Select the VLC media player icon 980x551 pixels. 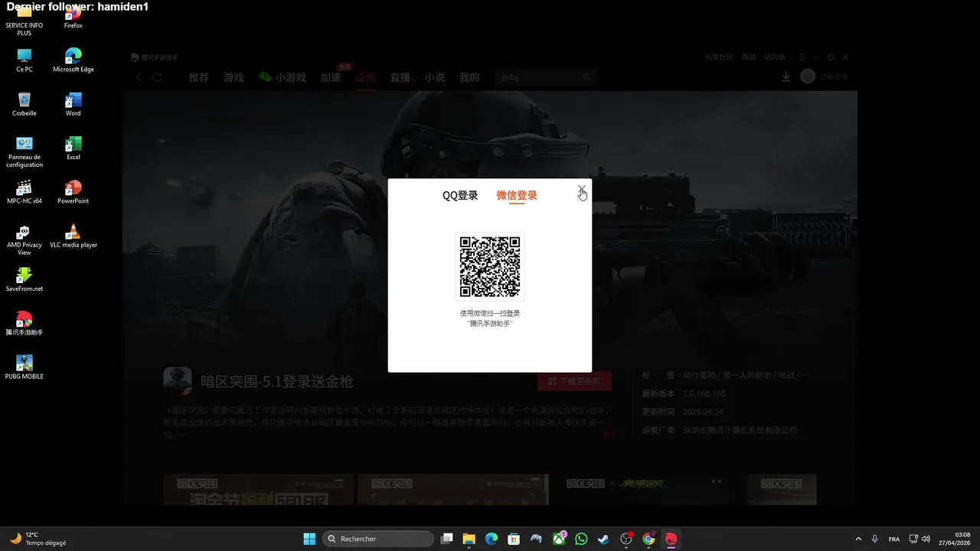[x=73, y=236]
